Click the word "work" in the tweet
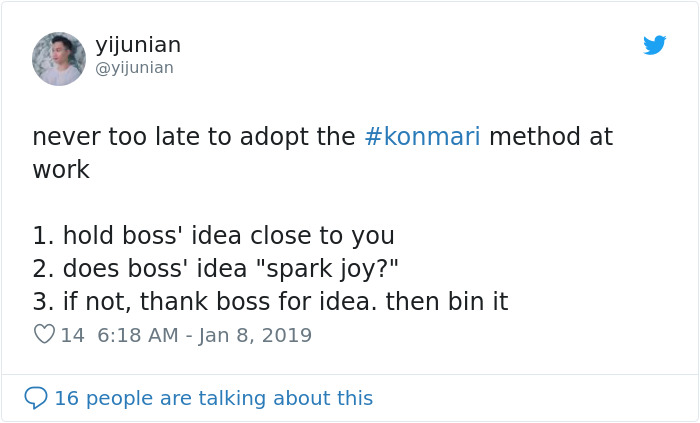This screenshot has height=423, width=700. click(61, 170)
